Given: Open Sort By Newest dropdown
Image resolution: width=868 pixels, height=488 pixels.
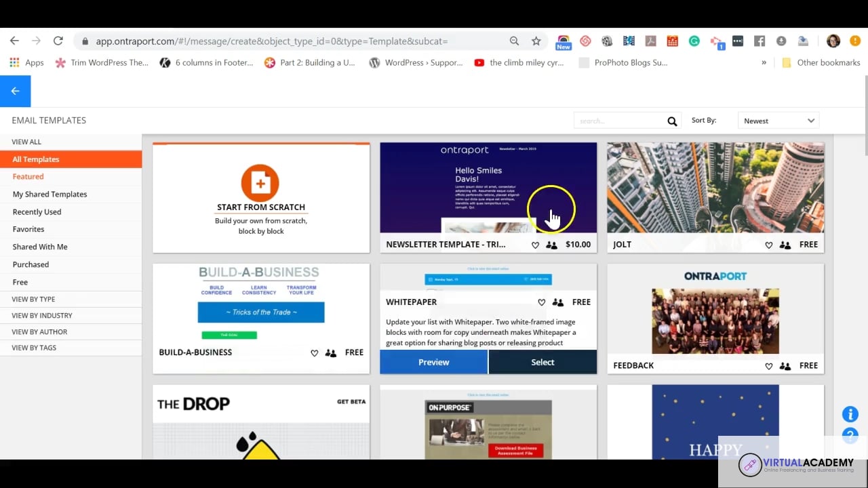Looking at the screenshot, I should 778,121.
